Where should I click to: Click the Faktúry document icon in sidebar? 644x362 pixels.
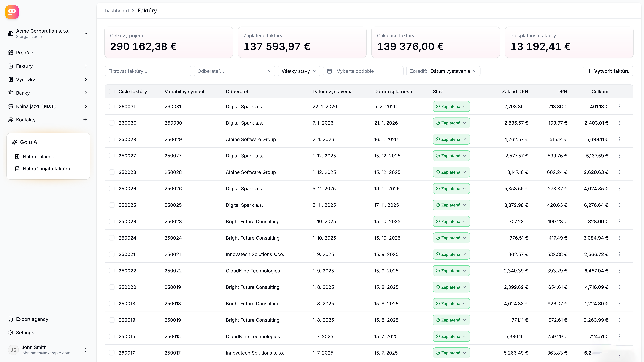click(x=11, y=66)
